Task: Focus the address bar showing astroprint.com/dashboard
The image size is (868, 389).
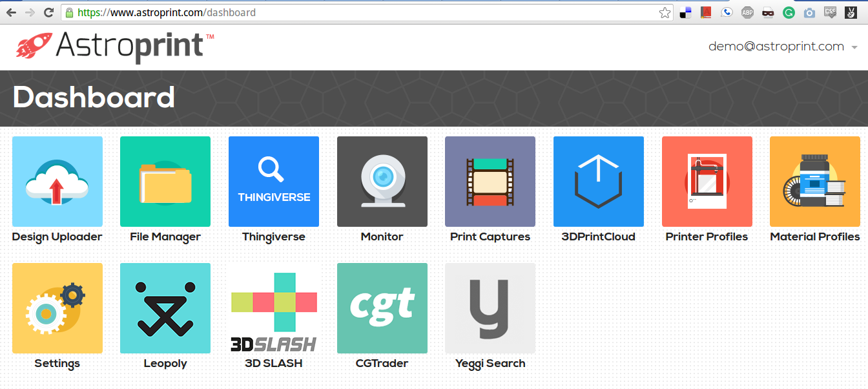Action: click(x=367, y=12)
